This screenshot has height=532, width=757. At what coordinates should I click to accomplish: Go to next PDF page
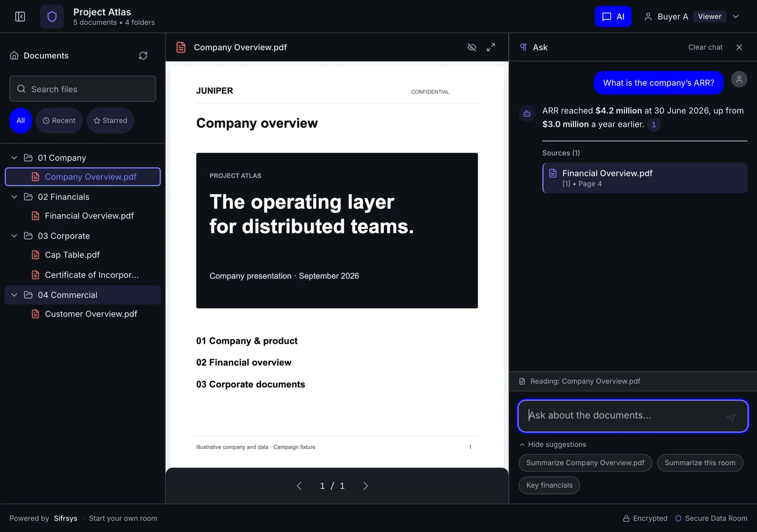point(366,486)
